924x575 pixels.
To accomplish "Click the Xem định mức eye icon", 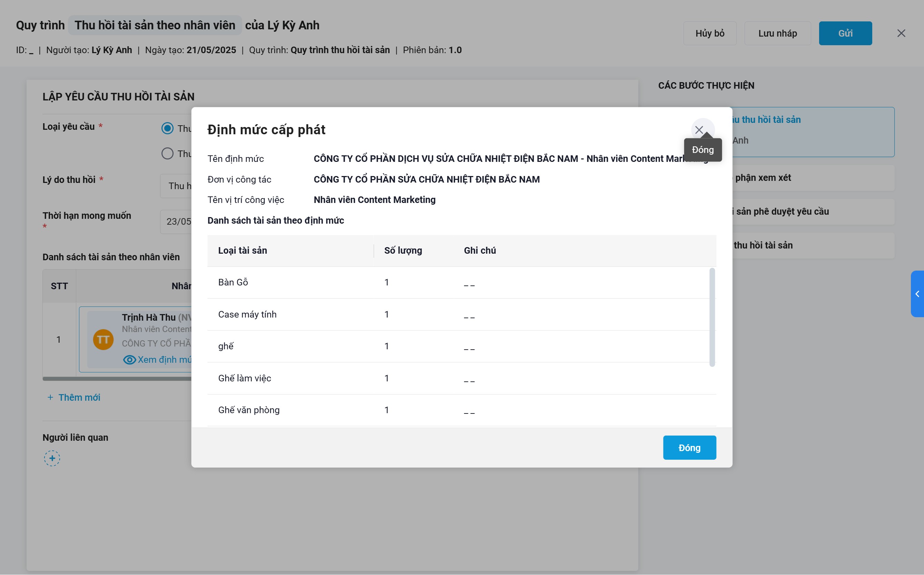I will click(129, 360).
